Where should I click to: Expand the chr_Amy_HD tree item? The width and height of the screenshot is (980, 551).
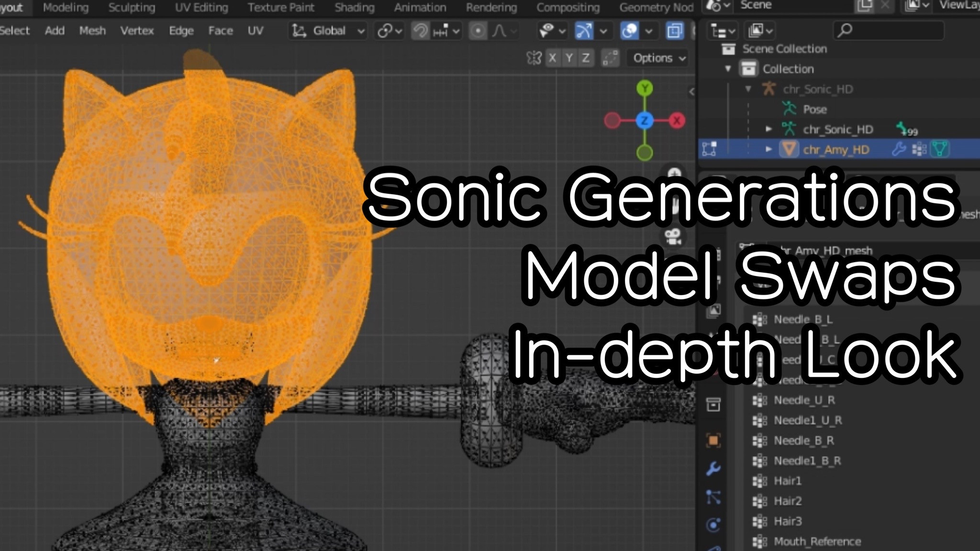(x=769, y=150)
